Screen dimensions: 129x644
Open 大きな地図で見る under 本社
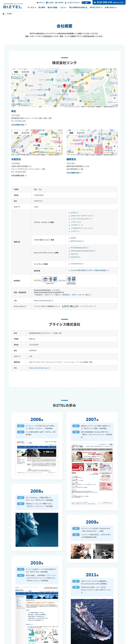click(19, 125)
